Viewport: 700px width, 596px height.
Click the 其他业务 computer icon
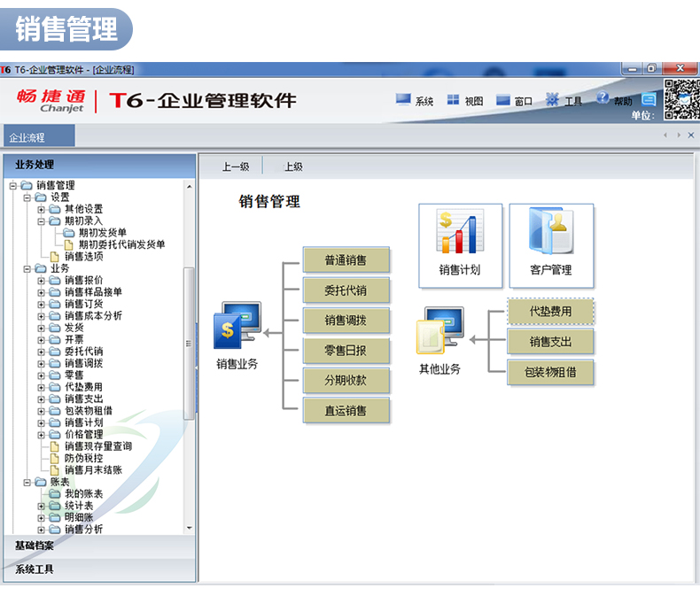click(440, 330)
